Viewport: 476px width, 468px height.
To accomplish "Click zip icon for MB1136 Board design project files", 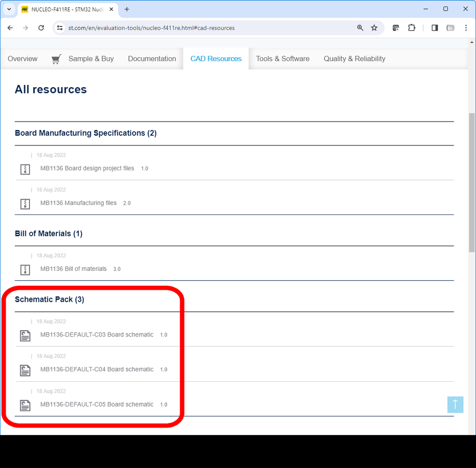I will (x=25, y=169).
